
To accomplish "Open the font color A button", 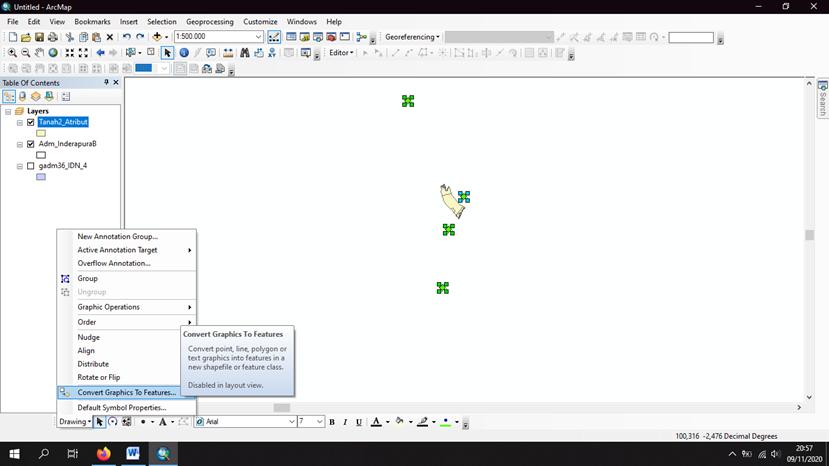I will pos(376,422).
